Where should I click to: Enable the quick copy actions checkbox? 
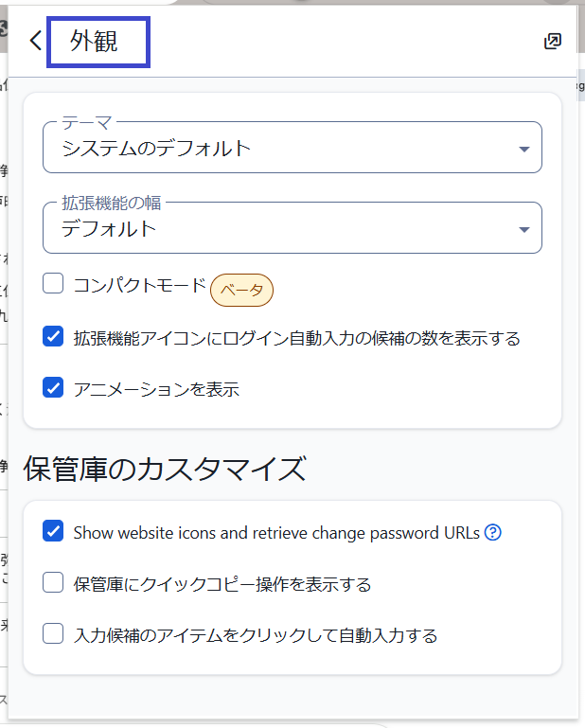(x=53, y=583)
